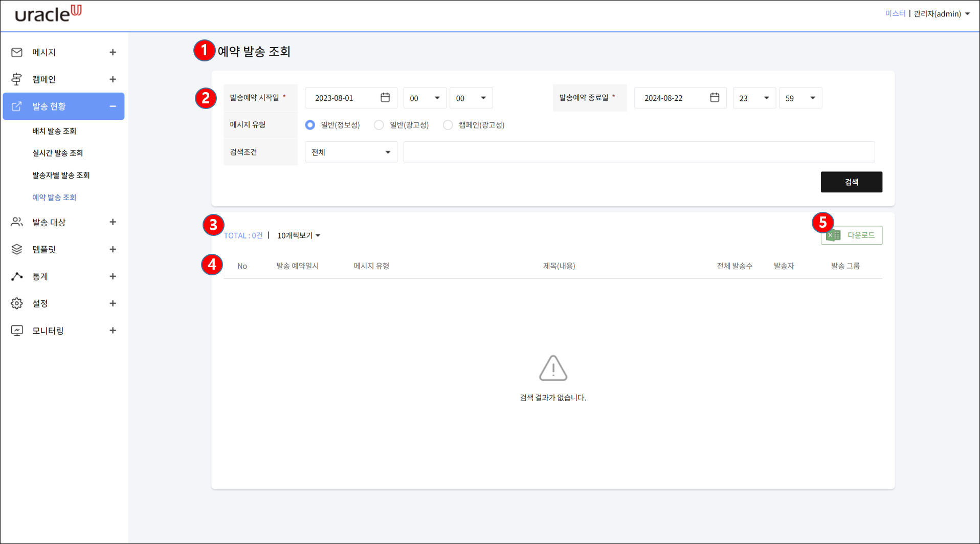Open calendar for 발송예약 종료일
The height and width of the screenshot is (544, 980).
(x=715, y=97)
